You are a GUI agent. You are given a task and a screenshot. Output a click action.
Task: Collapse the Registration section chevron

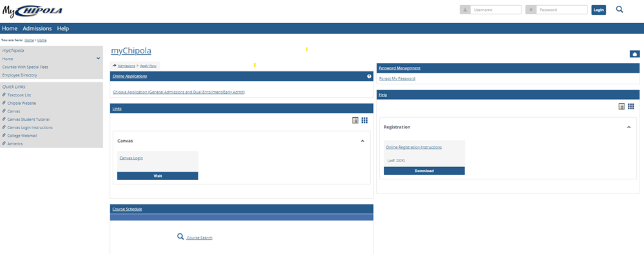coord(629,127)
